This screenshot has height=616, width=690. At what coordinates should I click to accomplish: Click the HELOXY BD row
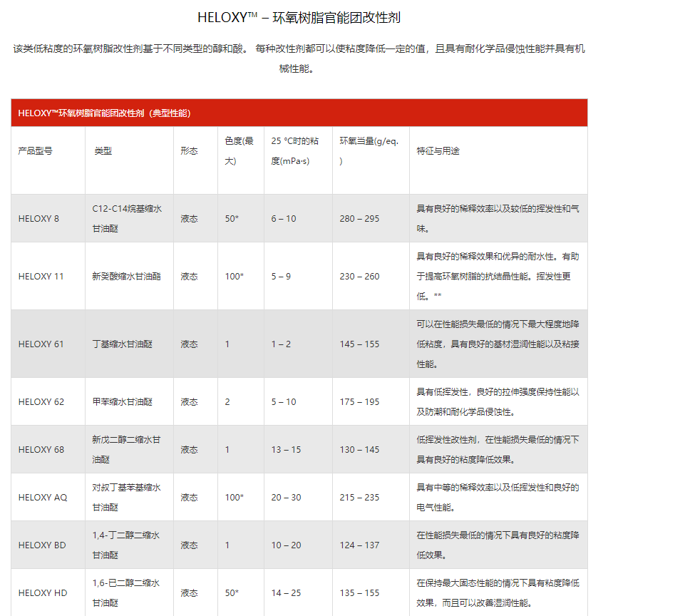click(41, 545)
